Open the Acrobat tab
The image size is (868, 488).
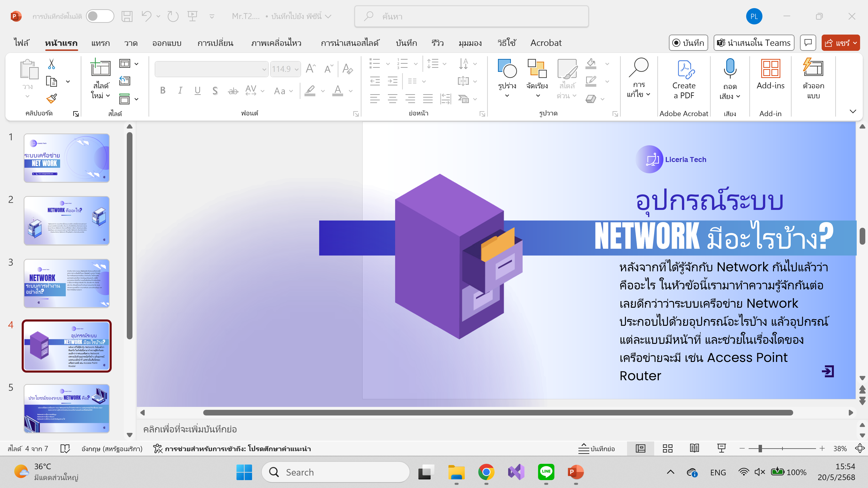point(546,43)
